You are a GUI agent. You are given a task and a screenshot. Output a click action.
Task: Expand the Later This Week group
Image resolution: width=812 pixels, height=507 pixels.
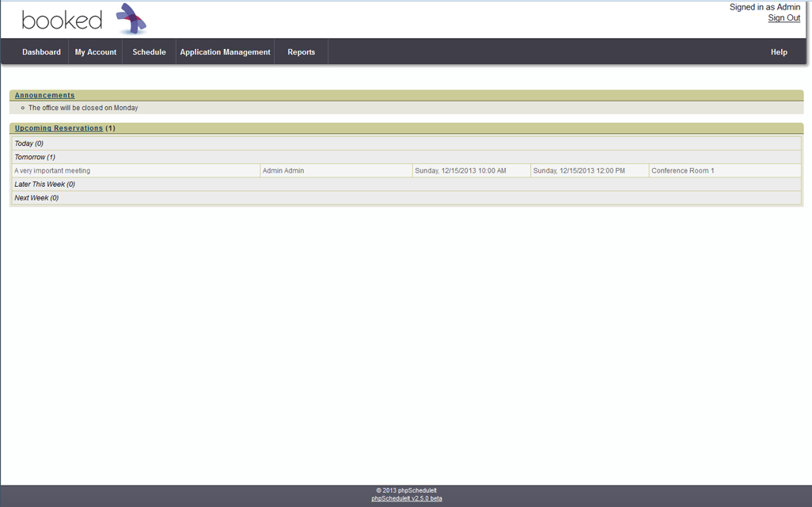pos(44,185)
